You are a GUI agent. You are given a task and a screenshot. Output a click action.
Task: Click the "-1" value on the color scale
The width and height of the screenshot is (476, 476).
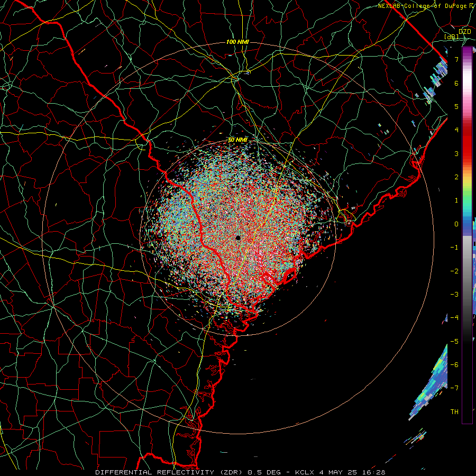pos(454,248)
